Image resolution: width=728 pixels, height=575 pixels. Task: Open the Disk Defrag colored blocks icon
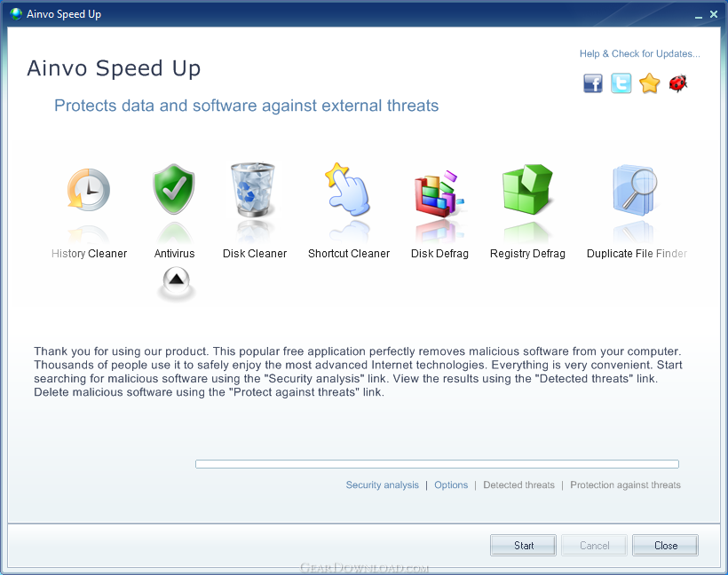(x=439, y=193)
